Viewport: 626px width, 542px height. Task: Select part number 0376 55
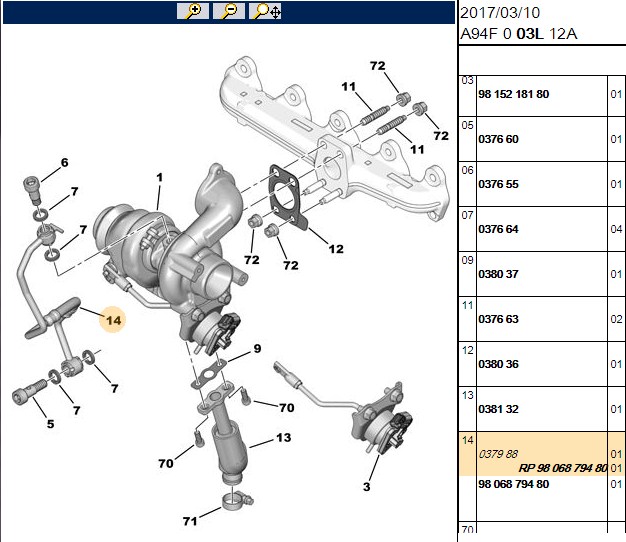(x=498, y=184)
